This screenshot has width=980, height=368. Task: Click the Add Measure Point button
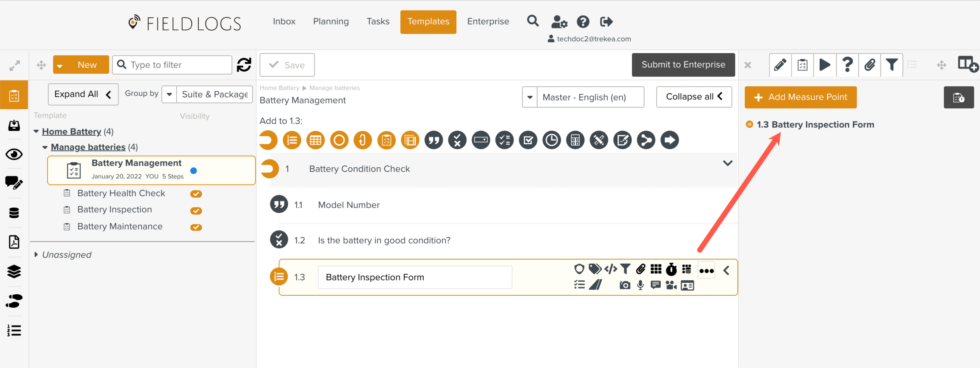[x=800, y=97]
